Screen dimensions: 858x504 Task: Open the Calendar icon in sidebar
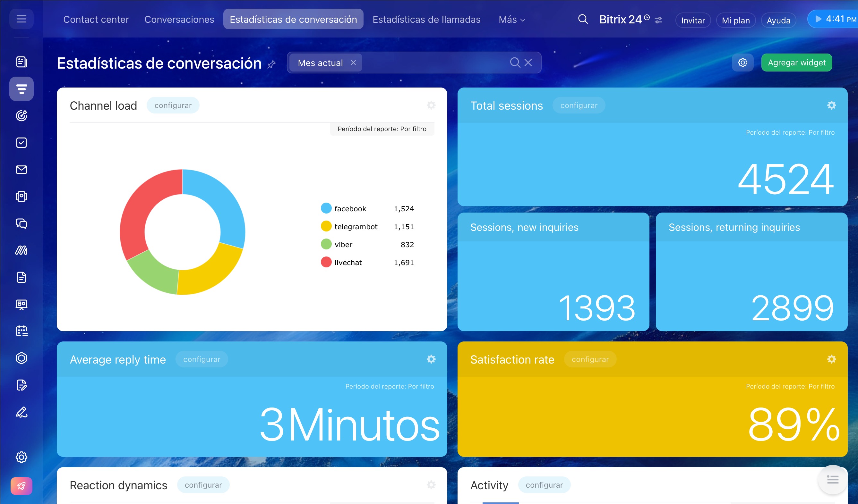click(x=21, y=331)
